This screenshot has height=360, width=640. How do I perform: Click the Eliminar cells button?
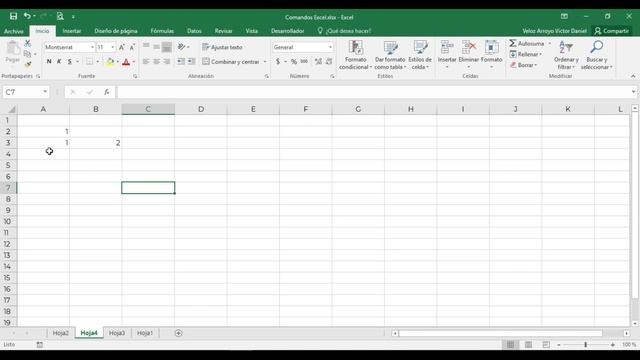[469, 55]
